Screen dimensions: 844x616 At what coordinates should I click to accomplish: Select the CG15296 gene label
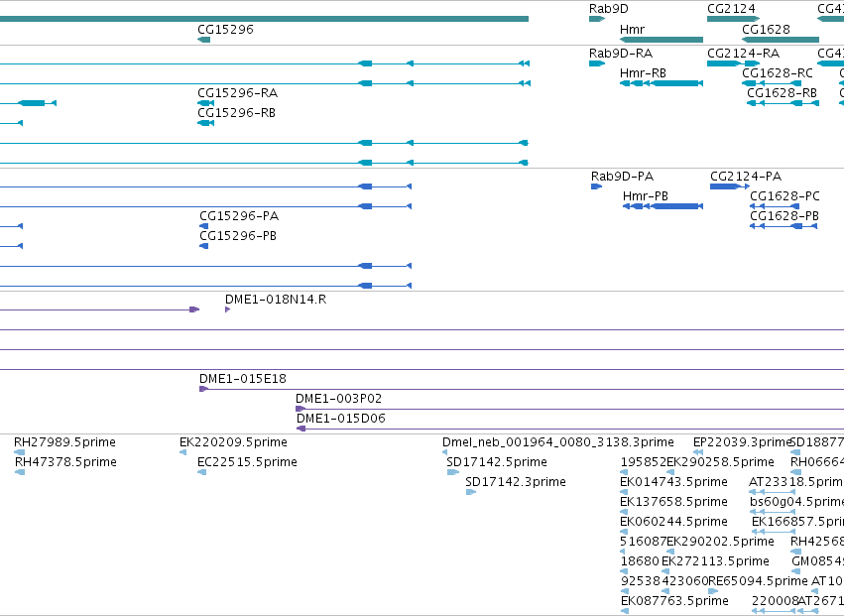pyautogui.click(x=225, y=29)
